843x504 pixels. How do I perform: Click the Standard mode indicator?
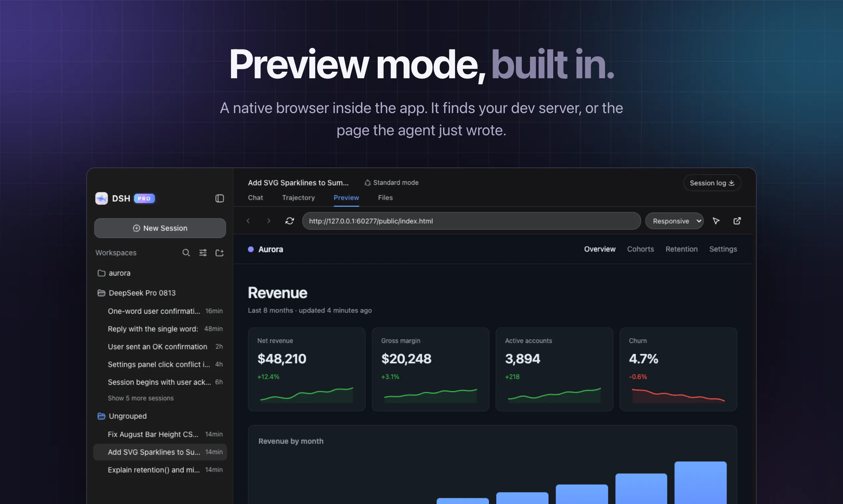pos(391,183)
